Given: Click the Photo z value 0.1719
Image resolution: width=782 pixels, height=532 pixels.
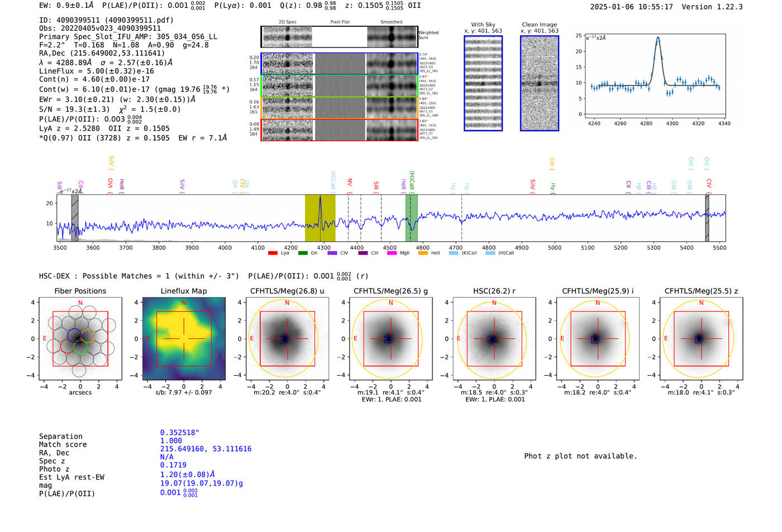Looking at the screenshot, I should click(173, 465).
